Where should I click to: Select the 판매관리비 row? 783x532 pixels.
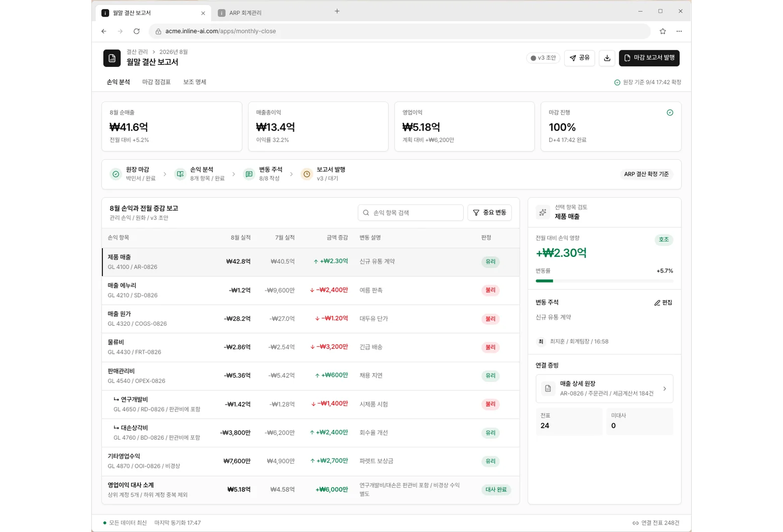pyautogui.click(x=311, y=376)
